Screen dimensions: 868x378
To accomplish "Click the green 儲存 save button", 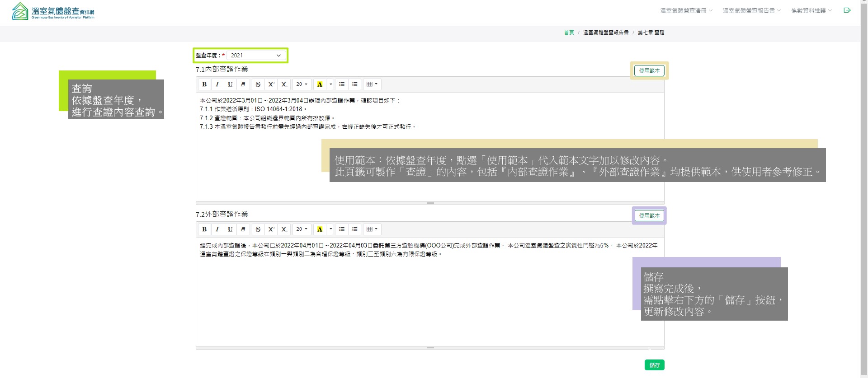I will click(x=654, y=365).
